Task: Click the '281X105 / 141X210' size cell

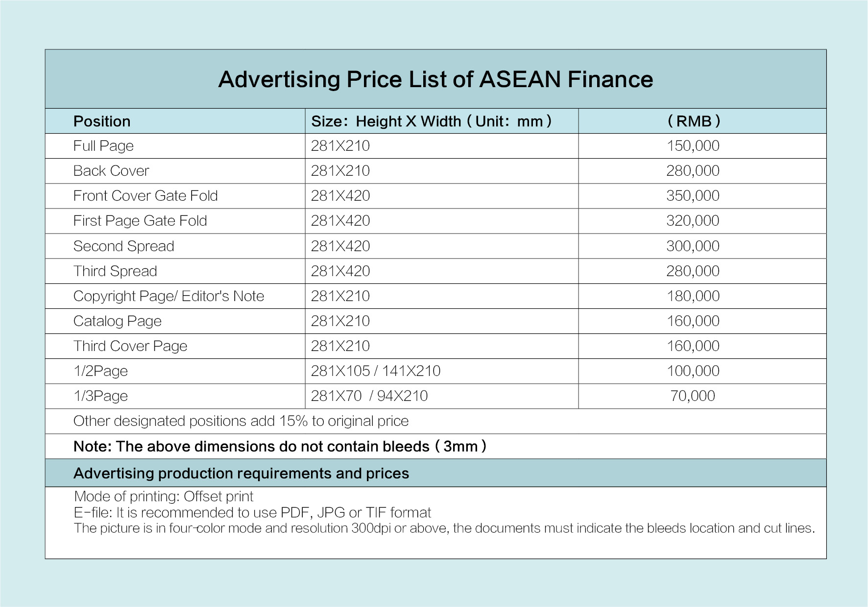Action: (x=376, y=371)
